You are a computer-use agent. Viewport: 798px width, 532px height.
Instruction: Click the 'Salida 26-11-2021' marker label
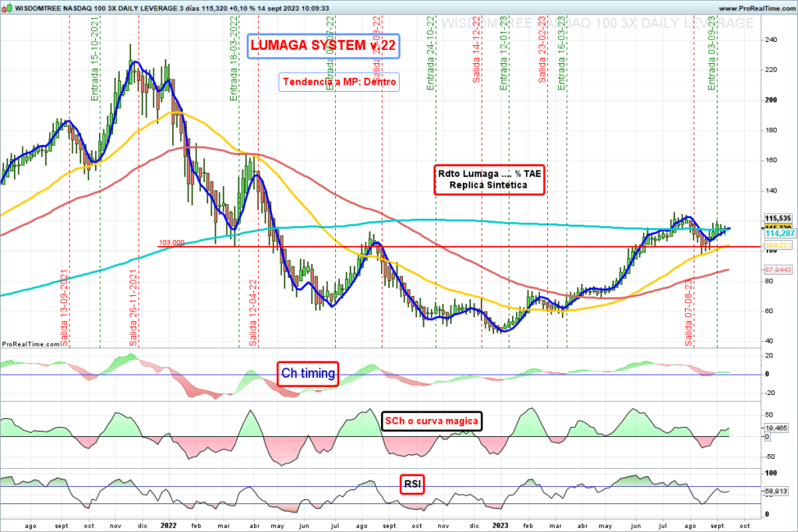click(x=133, y=308)
